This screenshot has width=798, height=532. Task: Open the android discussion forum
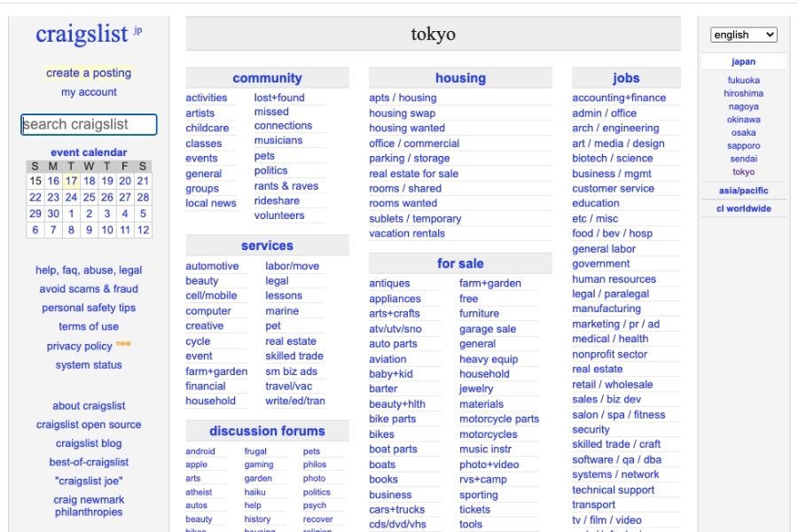200,451
